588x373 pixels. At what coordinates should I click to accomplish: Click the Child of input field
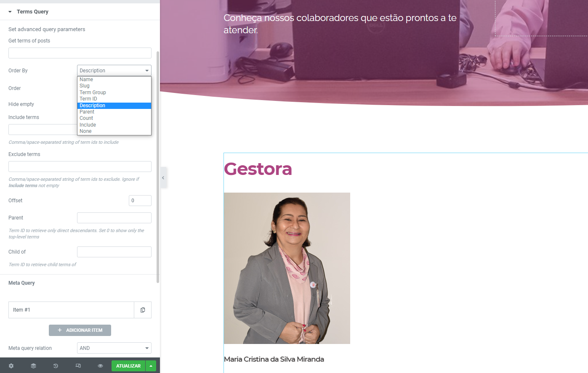pos(114,252)
